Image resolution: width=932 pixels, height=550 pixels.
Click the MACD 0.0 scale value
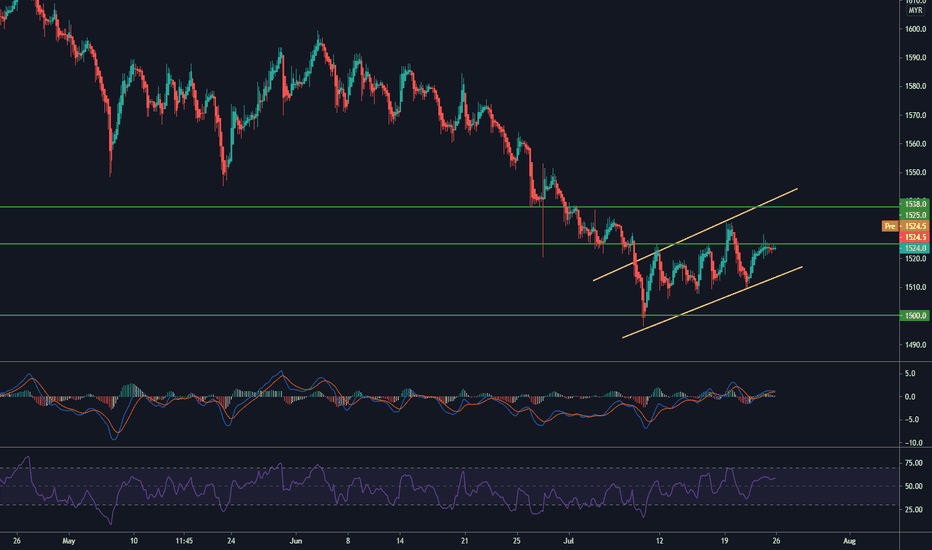point(910,397)
